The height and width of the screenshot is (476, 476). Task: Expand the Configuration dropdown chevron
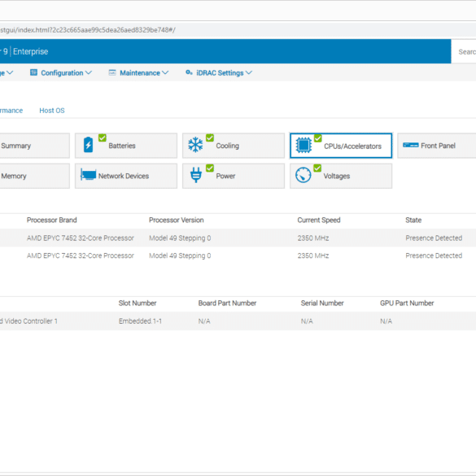click(89, 73)
